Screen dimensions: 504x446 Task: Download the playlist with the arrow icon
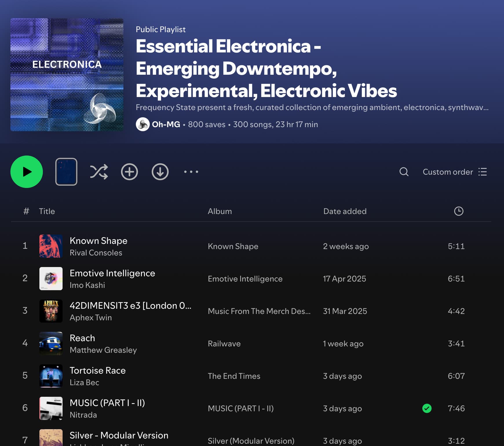pyautogui.click(x=160, y=172)
